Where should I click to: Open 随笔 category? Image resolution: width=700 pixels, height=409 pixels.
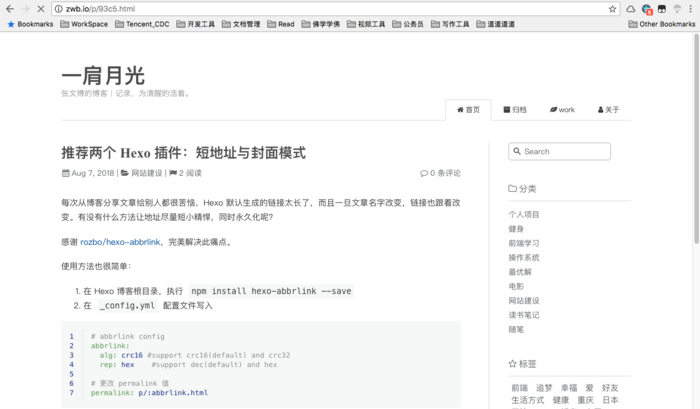pos(516,330)
